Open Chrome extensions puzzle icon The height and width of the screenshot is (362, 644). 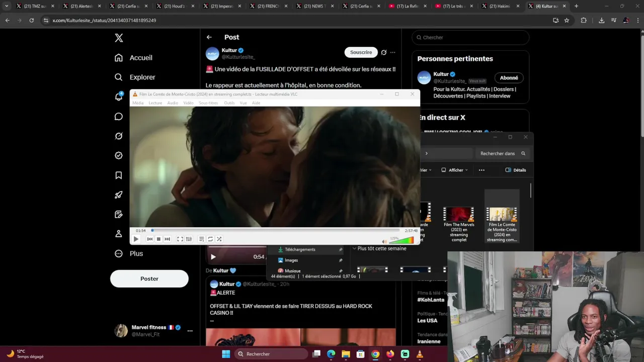pyautogui.click(x=584, y=21)
